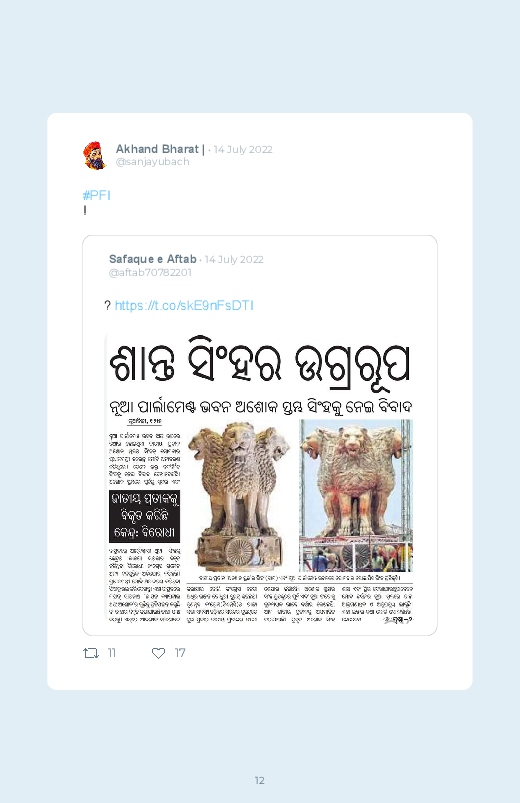Screen dimensions: 520x803
Task: Click the new Parliament lion statue photo
Action: click(x=356, y=496)
